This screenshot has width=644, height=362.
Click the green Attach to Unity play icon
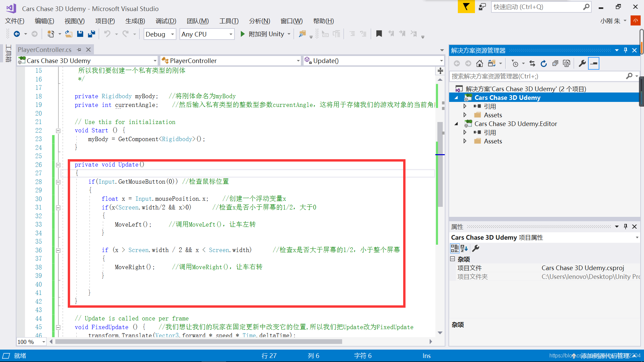tap(243, 34)
